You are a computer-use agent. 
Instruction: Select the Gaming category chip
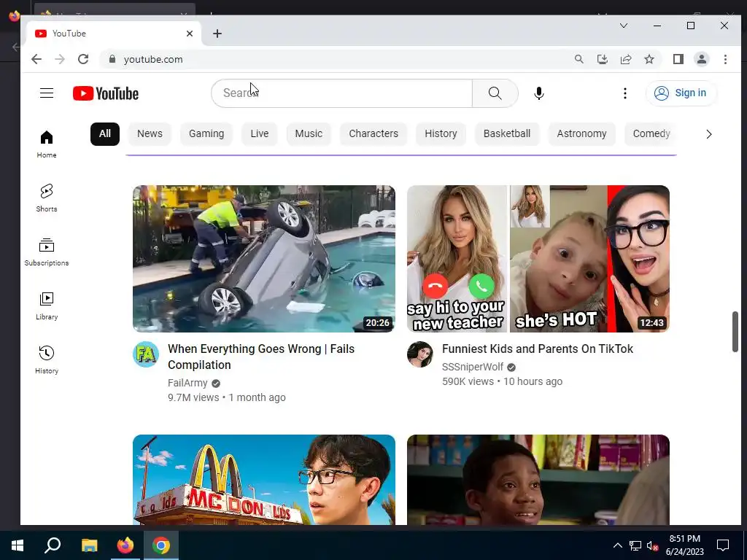pos(206,134)
